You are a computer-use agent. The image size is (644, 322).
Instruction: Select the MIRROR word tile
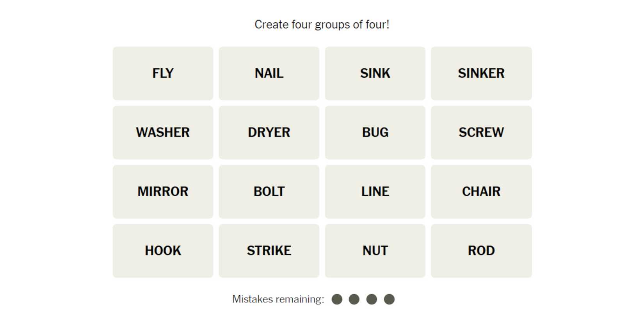[x=163, y=192]
